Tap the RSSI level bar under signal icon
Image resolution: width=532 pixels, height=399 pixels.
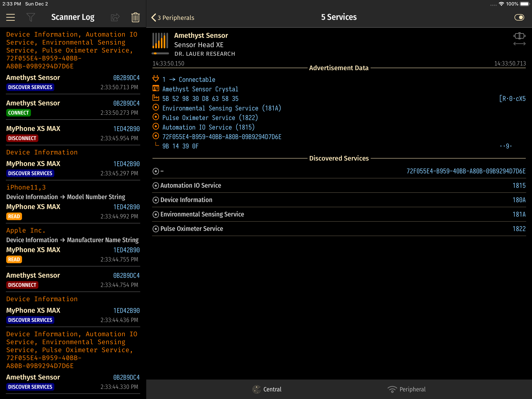(160, 53)
